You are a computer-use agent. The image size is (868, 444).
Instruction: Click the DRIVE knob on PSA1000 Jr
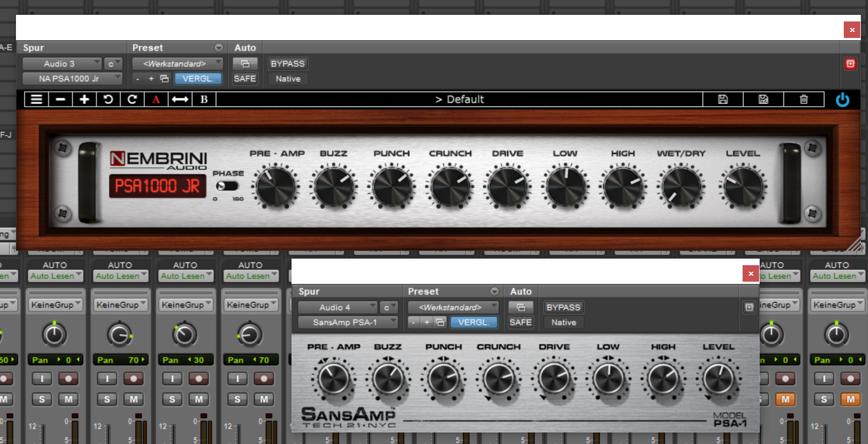click(x=507, y=187)
